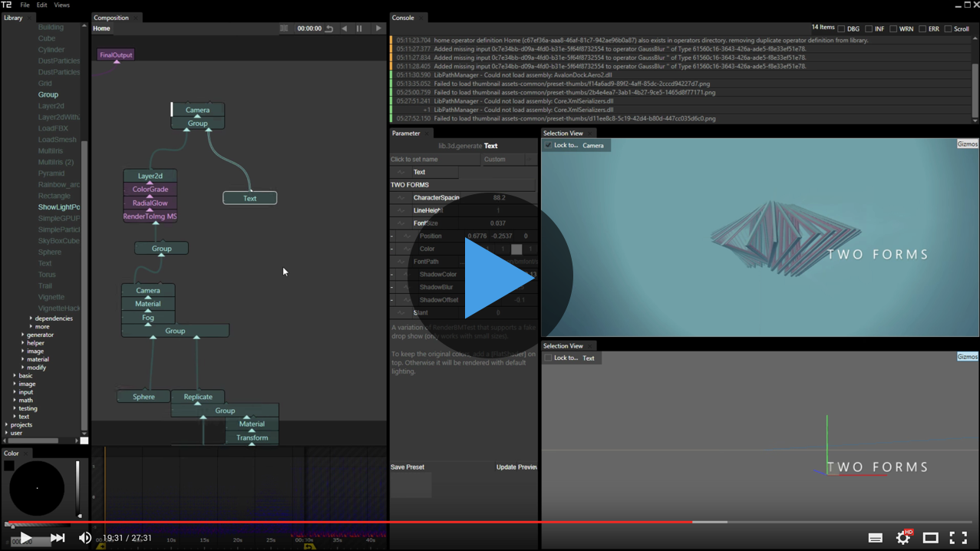Viewport: 980px width, 551px height.
Task: Skip to next video in player
Action: [x=58, y=538]
